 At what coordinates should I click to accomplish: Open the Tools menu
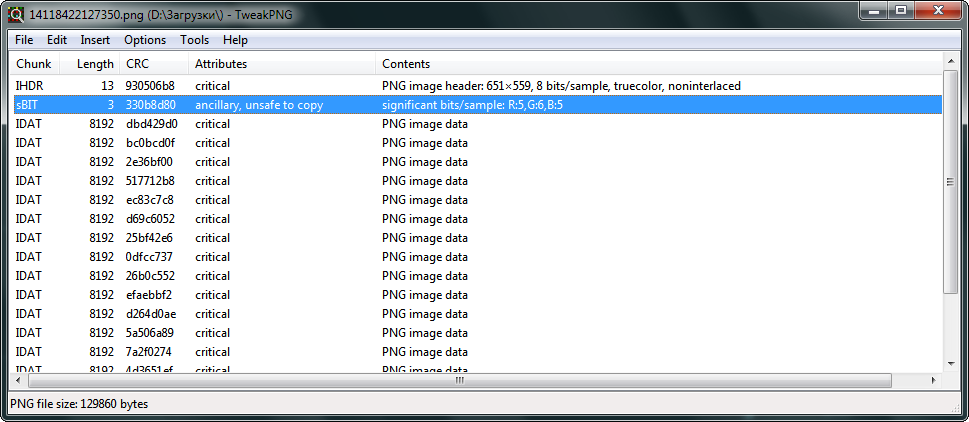coord(195,40)
